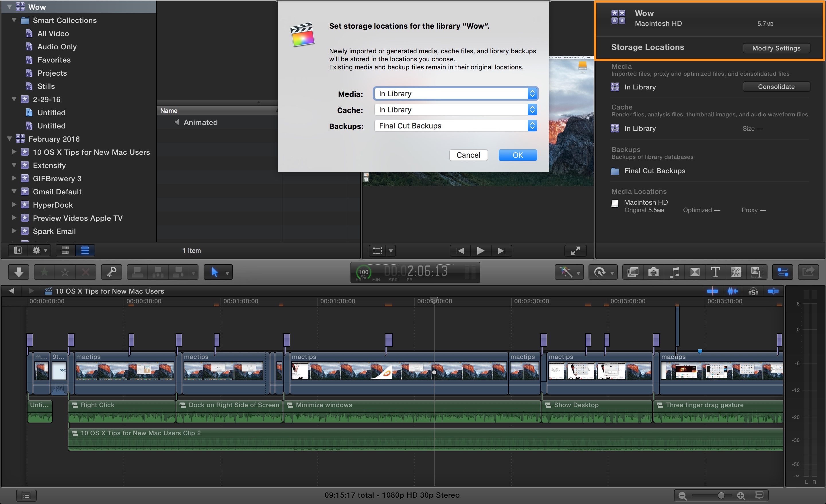This screenshot has height=504, width=826.
Task: Open the Transitions browser
Action: tap(695, 272)
